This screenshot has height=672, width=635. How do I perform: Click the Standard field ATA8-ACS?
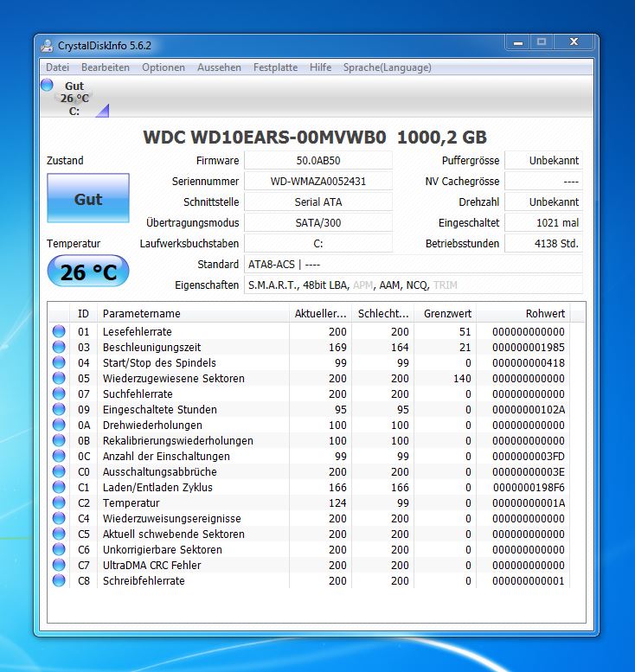[414, 264]
